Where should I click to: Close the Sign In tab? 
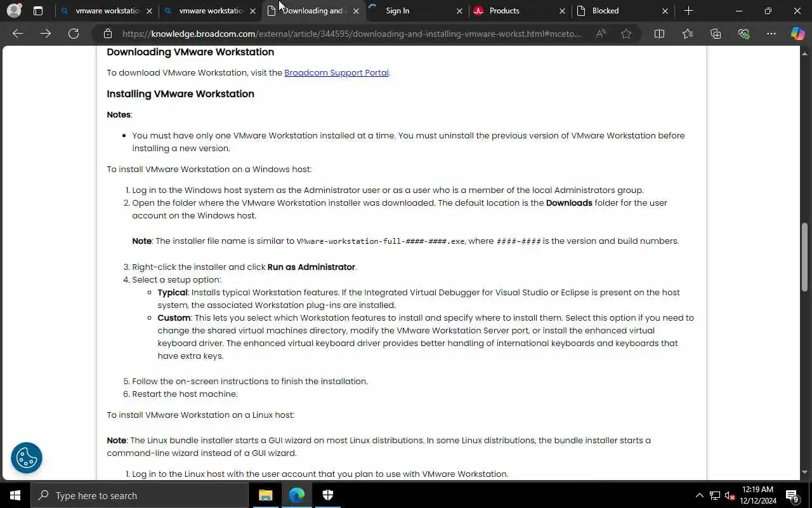[x=459, y=11]
